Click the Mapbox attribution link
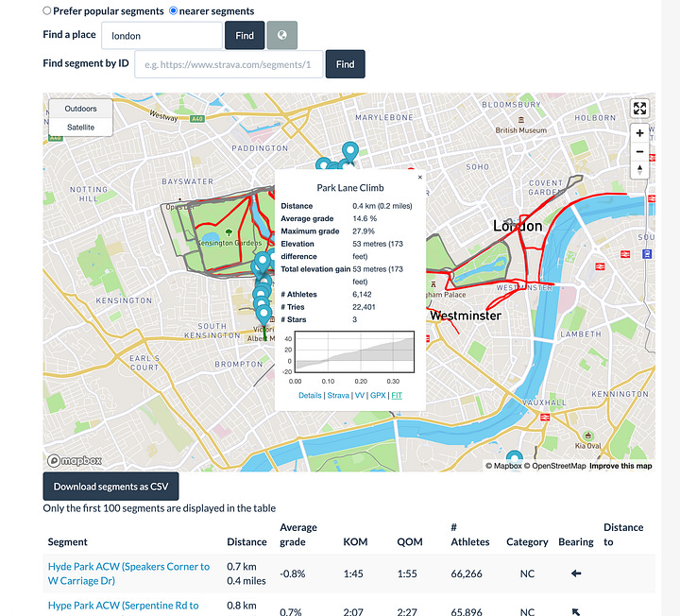 click(x=503, y=466)
